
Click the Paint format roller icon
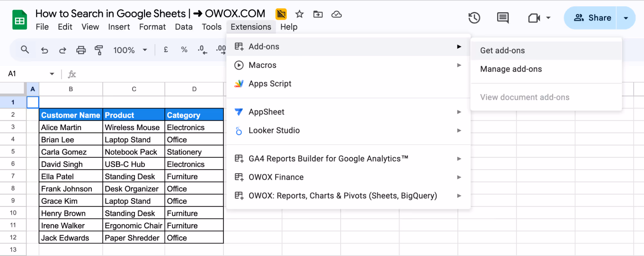[x=99, y=50]
